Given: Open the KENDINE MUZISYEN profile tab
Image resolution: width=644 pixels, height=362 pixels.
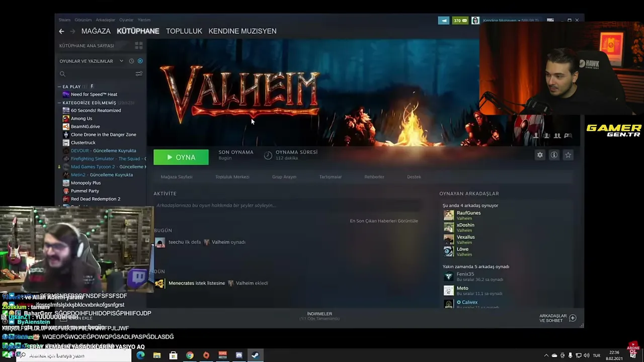Looking at the screenshot, I should 243,31.
